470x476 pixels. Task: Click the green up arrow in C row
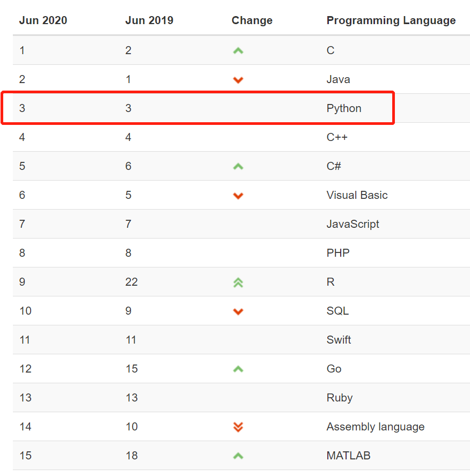coord(238,51)
